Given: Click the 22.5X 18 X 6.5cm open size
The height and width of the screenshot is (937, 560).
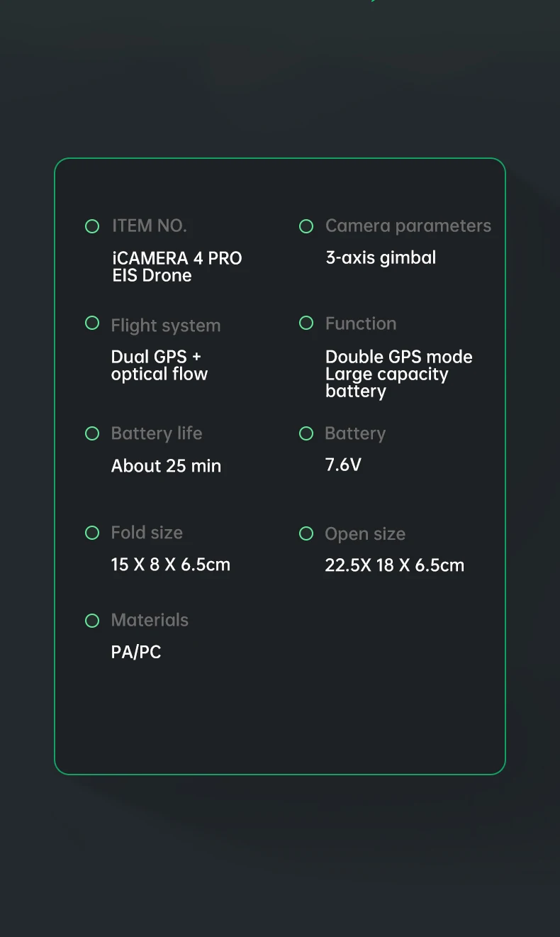Looking at the screenshot, I should click(394, 565).
